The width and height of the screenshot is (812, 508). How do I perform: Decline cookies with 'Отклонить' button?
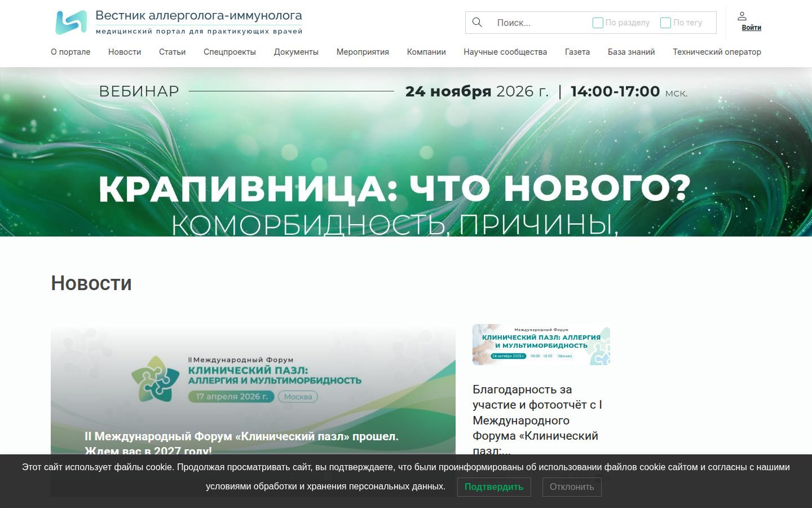click(572, 487)
